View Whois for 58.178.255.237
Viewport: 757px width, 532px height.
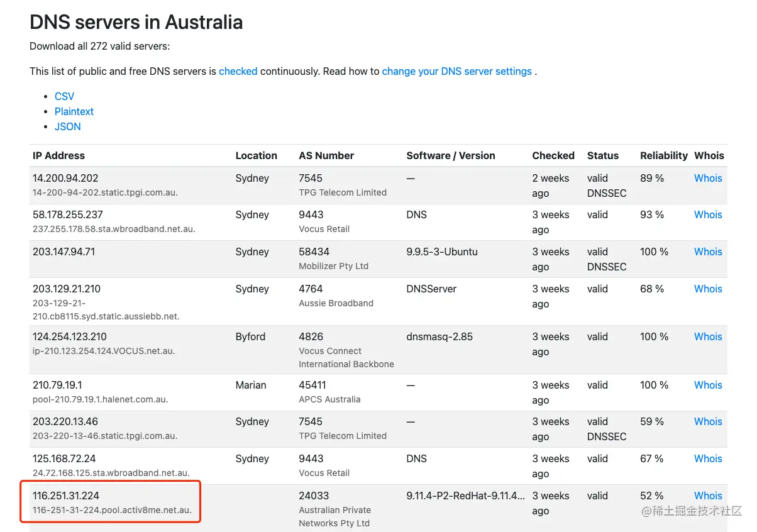tap(708, 214)
